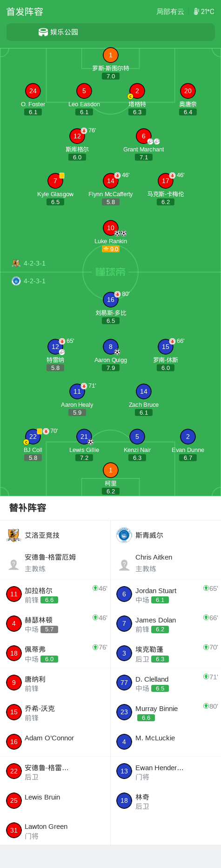Open coach 安德鲁-格雷厄姆 profile
The image size is (221, 868).
point(55,562)
